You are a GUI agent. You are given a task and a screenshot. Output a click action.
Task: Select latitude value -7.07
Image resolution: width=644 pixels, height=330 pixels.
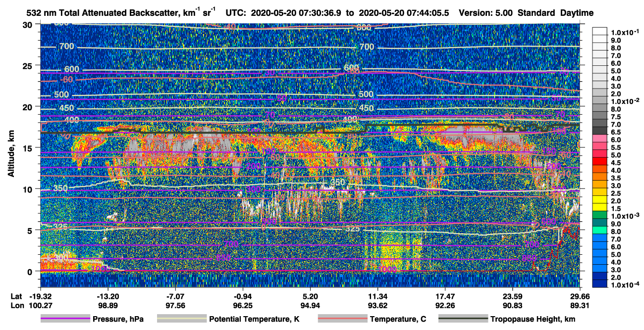pos(175,296)
